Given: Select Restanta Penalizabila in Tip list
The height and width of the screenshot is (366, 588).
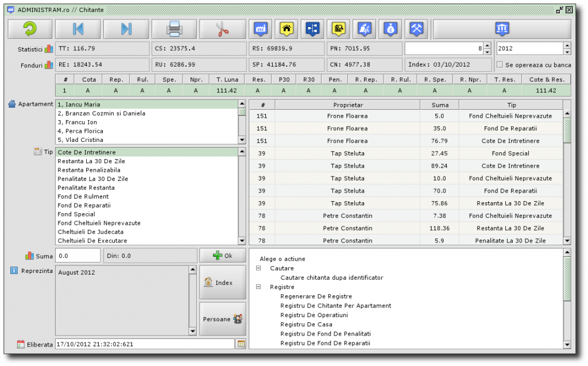Looking at the screenshot, I should (x=147, y=170).
